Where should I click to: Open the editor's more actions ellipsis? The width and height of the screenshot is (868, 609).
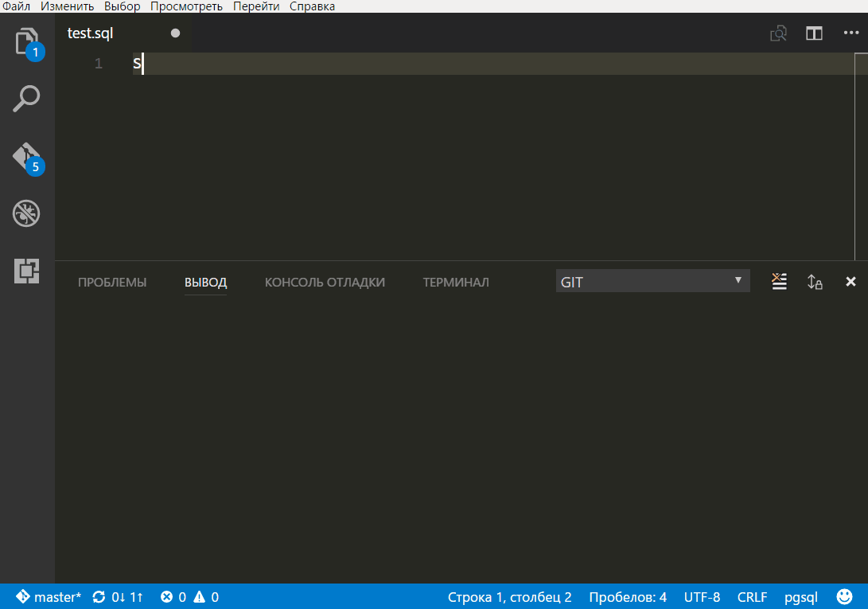click(850, 33)
